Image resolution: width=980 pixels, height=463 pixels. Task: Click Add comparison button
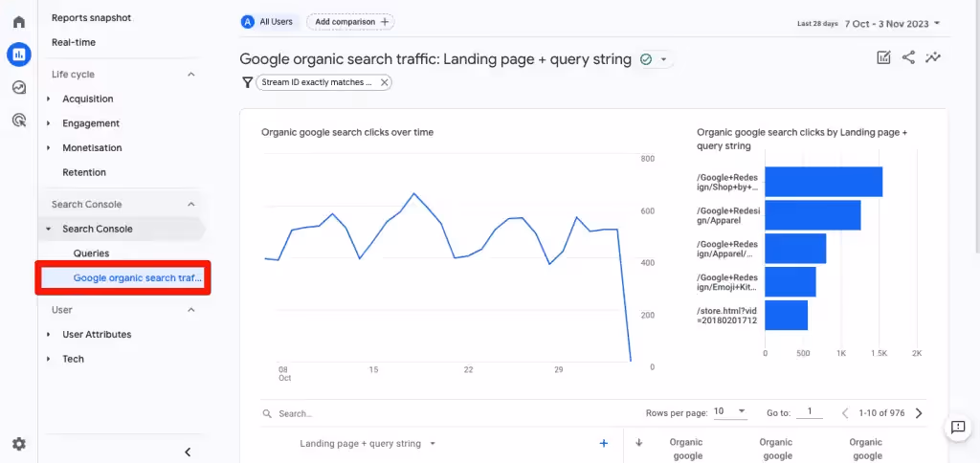(350, 22)
